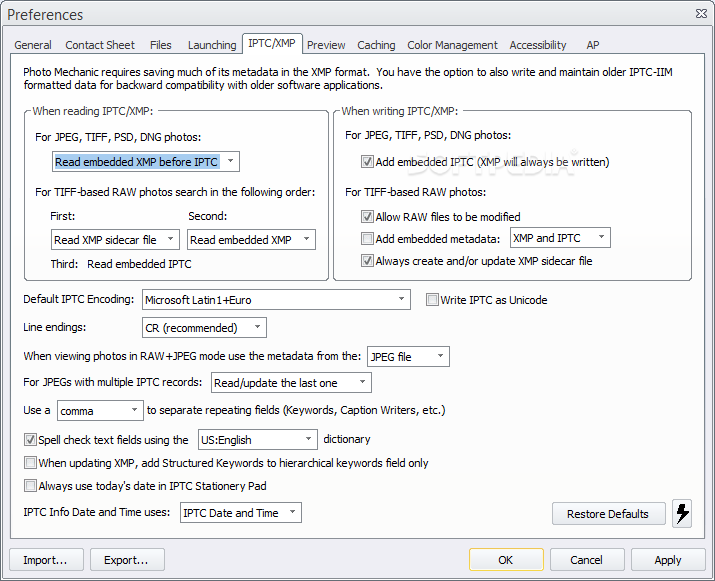715x581 pixels.
Task: Open Read/update the last one dropdown
Action: (x=291, y=383)
